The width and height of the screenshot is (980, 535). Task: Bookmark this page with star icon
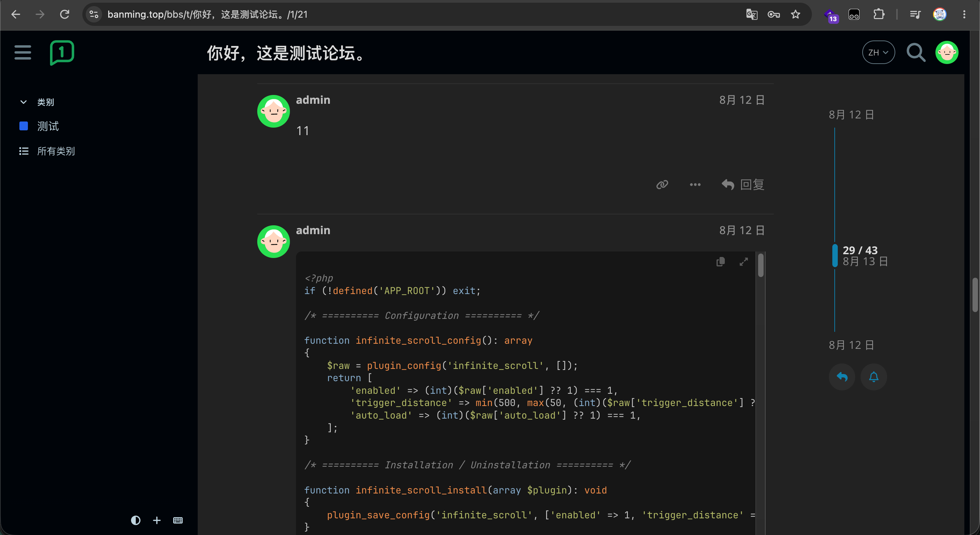795,14
